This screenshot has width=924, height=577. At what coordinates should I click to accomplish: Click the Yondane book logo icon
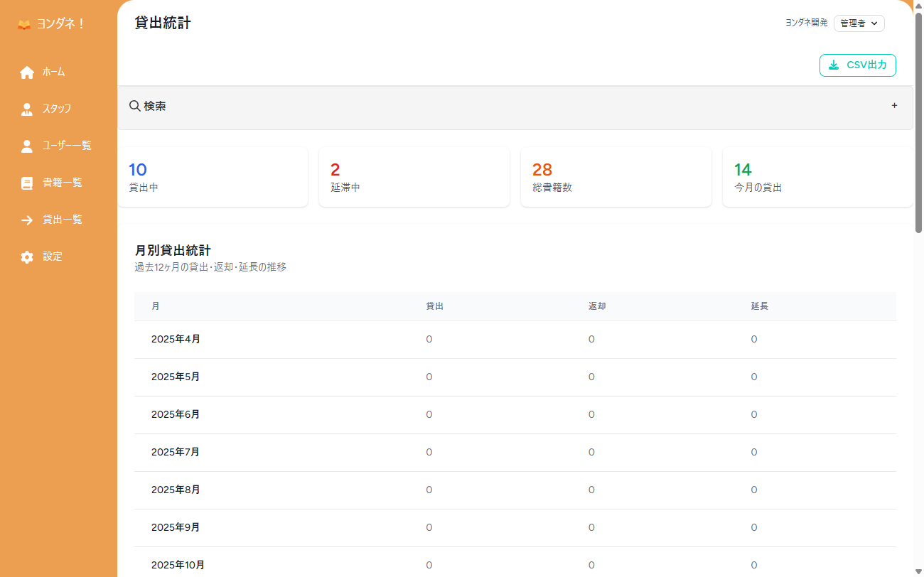pos(25,24)
